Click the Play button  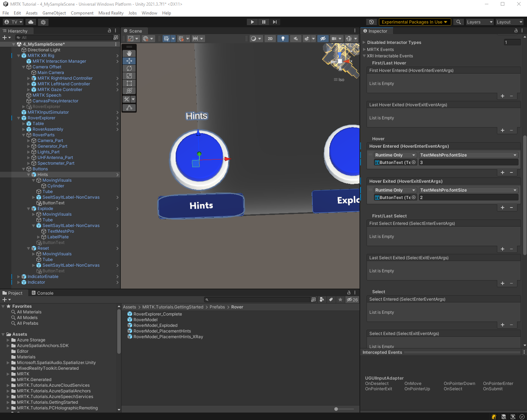coord(252,22)
